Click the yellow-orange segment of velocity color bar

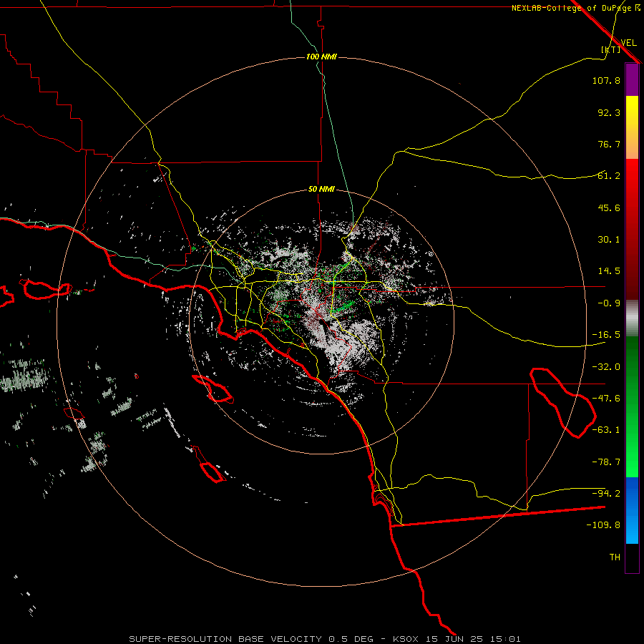[x=632, y=127]
